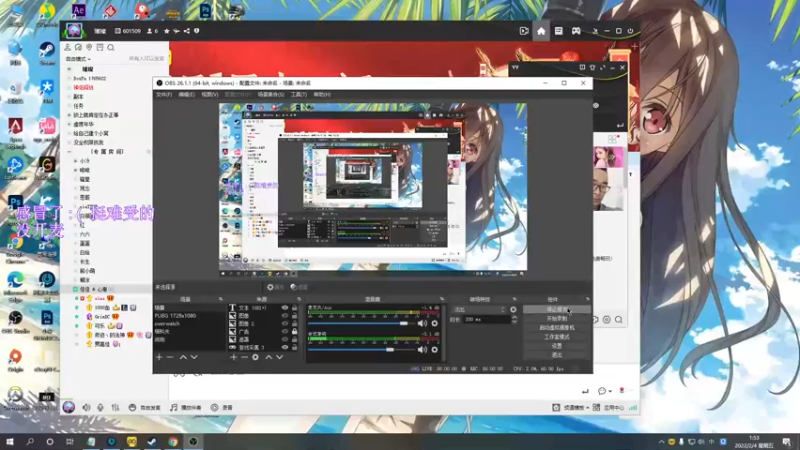The width and height of the screenshot is (800, 450).
Task: Open the scene transition properties gear
Action: (513, 310)
